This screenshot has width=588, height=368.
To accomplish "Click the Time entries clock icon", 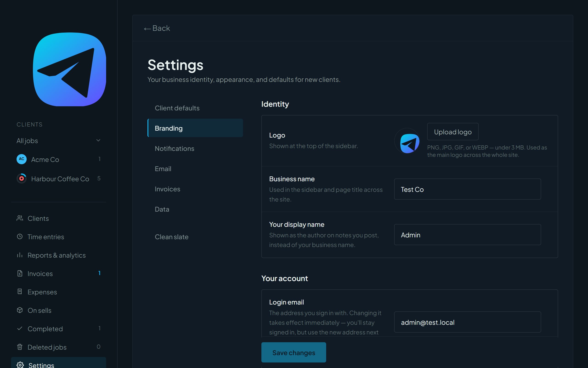I will point(20,237).
